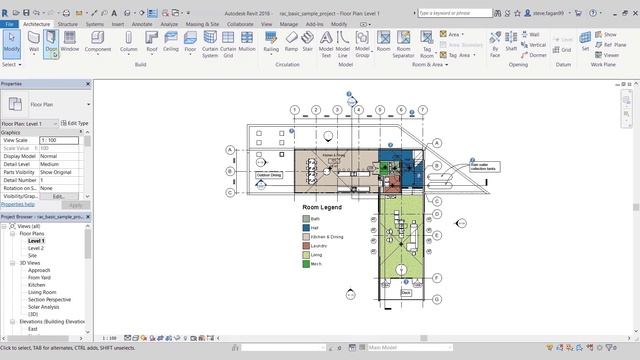
Task: Click the Model Line tool
Action: [342, 44]
